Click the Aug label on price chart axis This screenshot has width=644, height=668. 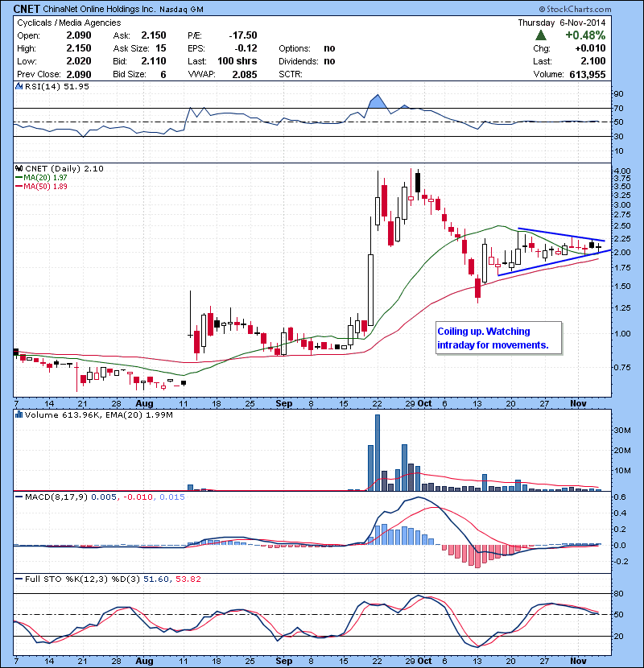(144, 403)
